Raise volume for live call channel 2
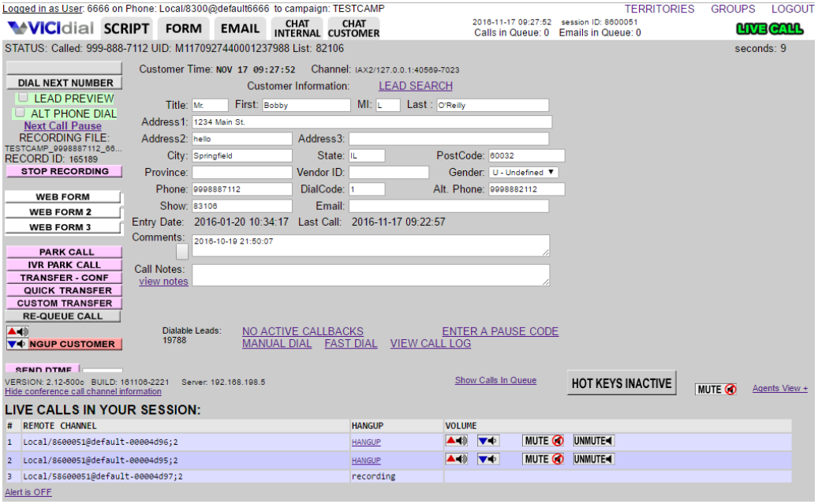818x504 pixels. coord(458,459)
